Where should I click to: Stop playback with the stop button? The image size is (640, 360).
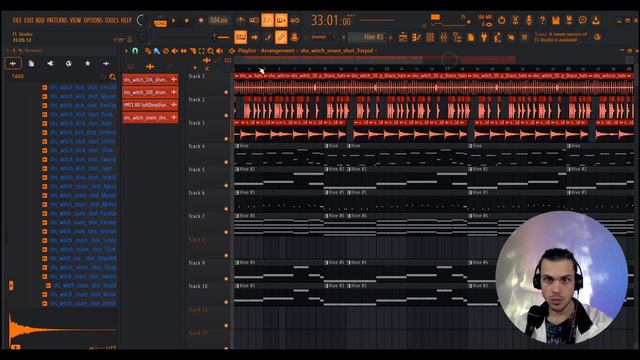pyautogui.click(x=187, y=20)
